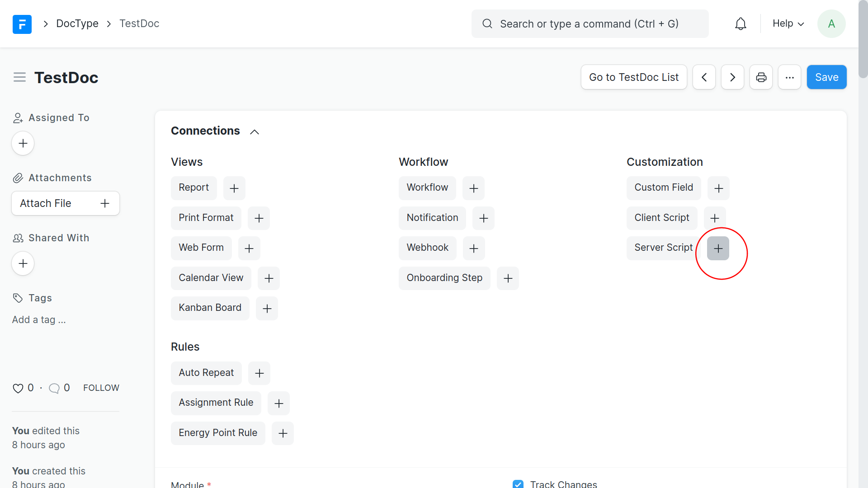Click the print icon button
The width and height of the screenshot is (868, 488).
point(761,77)
